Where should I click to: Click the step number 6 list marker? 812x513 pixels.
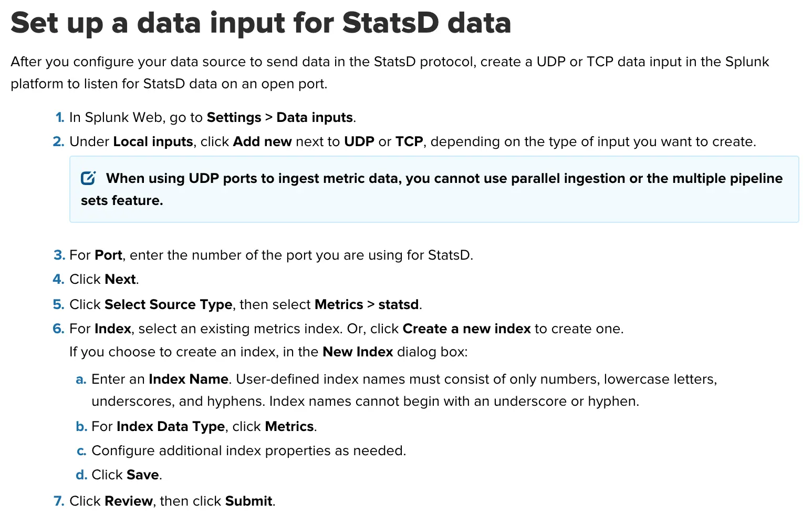click(58, 329)
